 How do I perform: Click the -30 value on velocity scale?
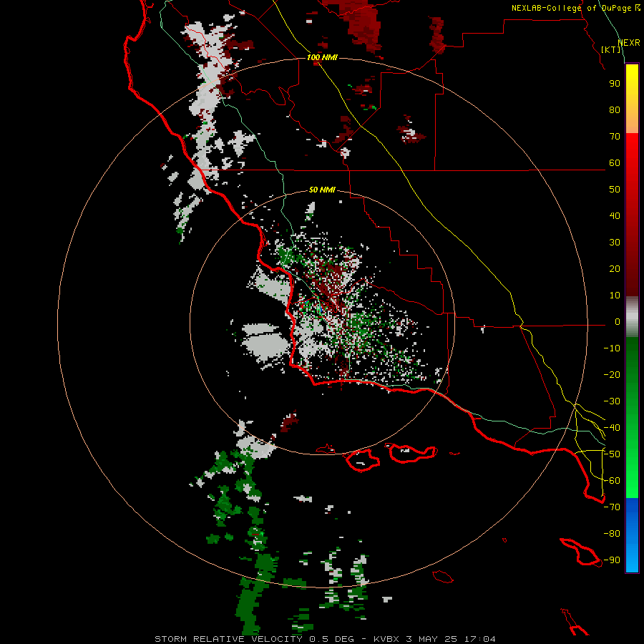click(x=612, y=401)
